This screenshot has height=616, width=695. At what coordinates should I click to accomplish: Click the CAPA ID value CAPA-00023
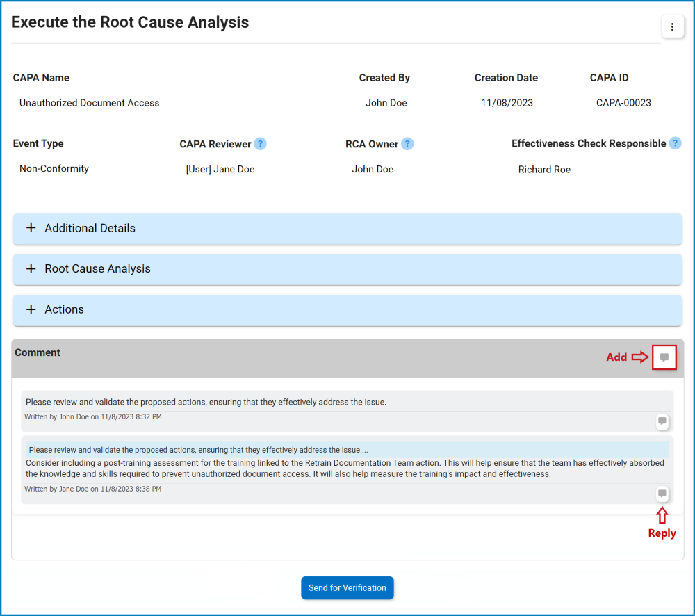(623, 102)
